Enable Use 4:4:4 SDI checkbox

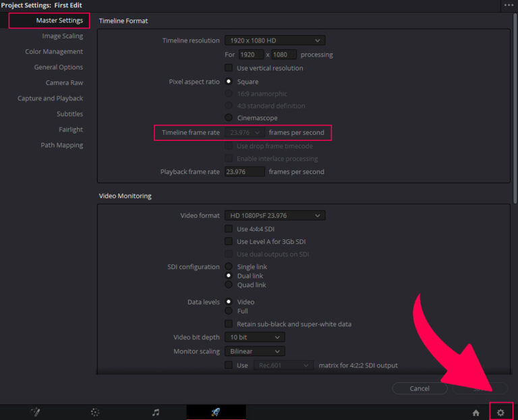click(x=229, y=229)
